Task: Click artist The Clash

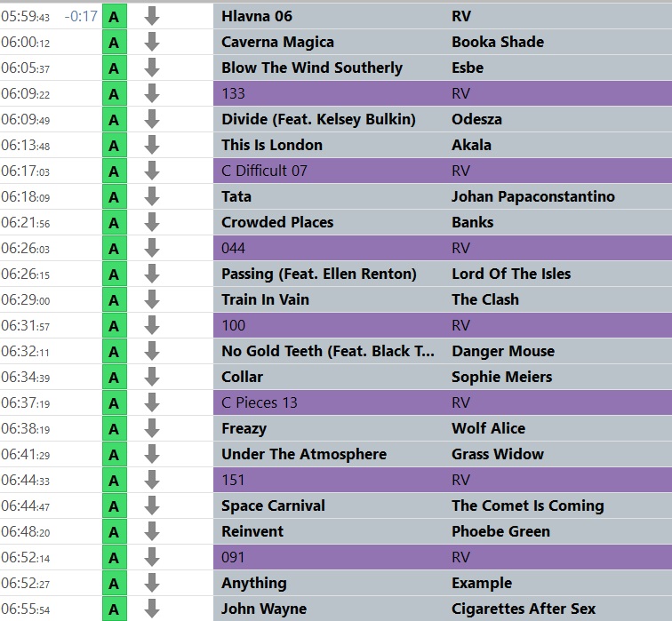Action: tap(485, 299)
